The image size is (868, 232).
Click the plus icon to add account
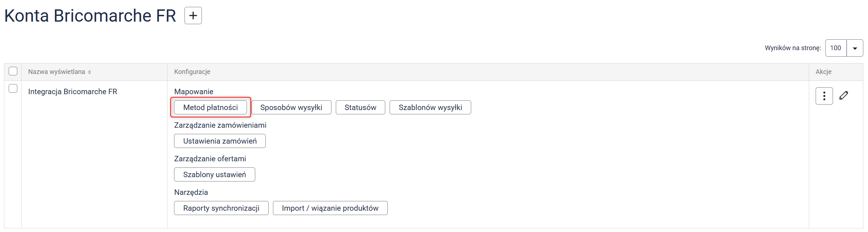click(193, 16)
